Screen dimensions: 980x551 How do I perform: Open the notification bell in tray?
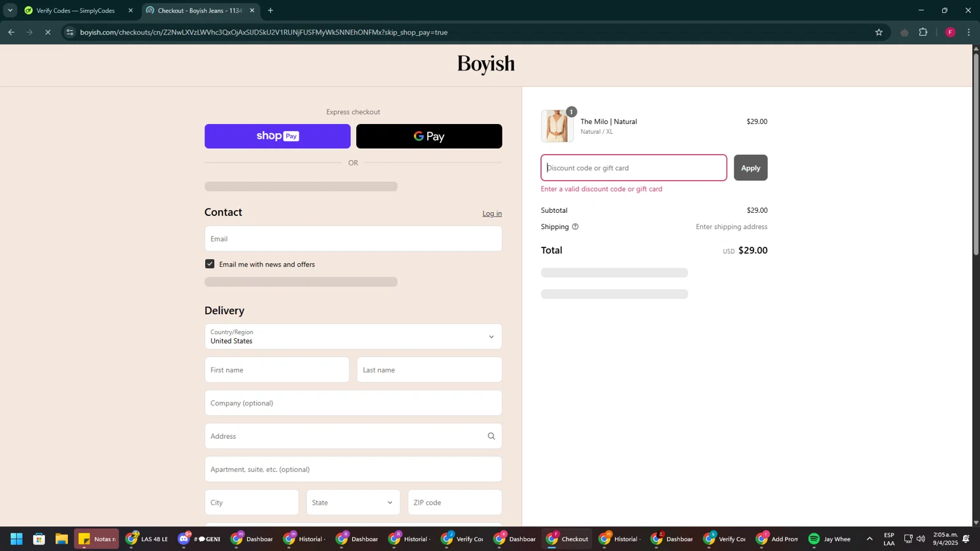966,539
